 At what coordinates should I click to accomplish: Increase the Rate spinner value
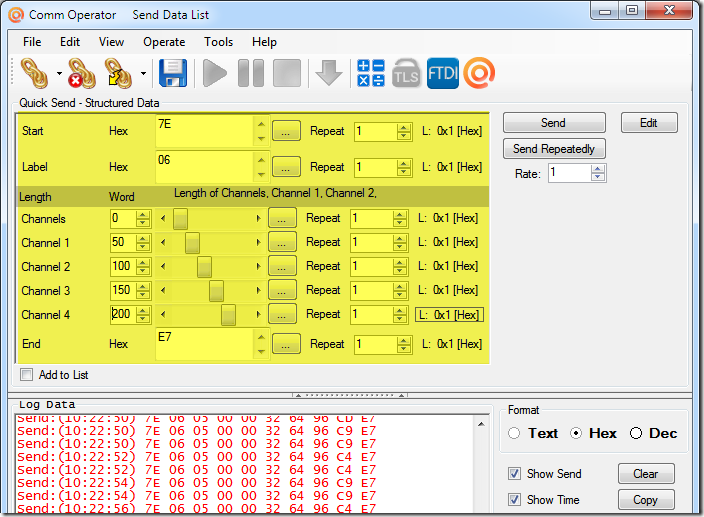(x=598, y=169)
